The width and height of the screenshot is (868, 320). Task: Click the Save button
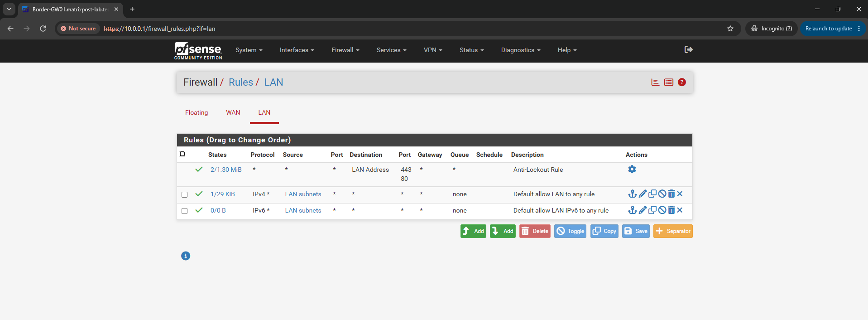(x=636, y=231)
